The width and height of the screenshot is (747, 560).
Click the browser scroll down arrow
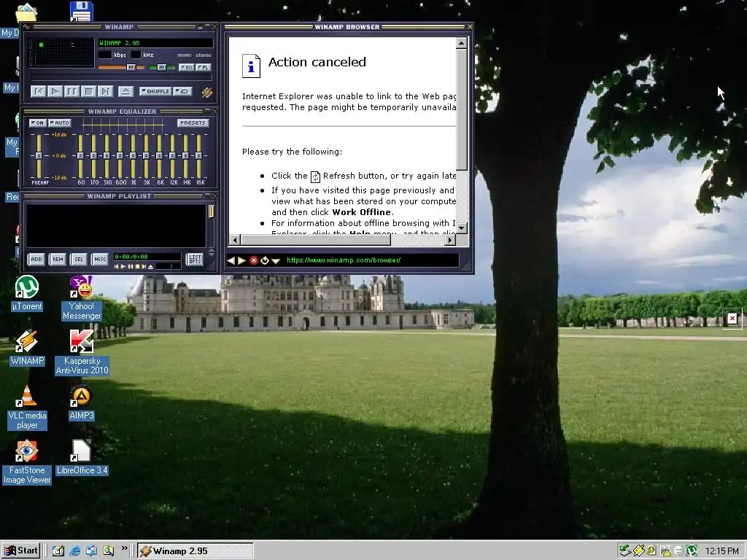click(461, 228)
